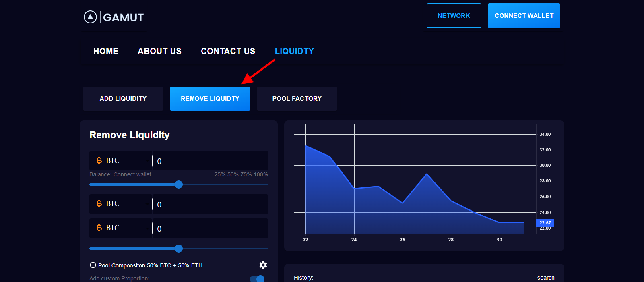644x282 pixels.
Task: Click the CONNECT WALLET button
Action: (524, 16)
